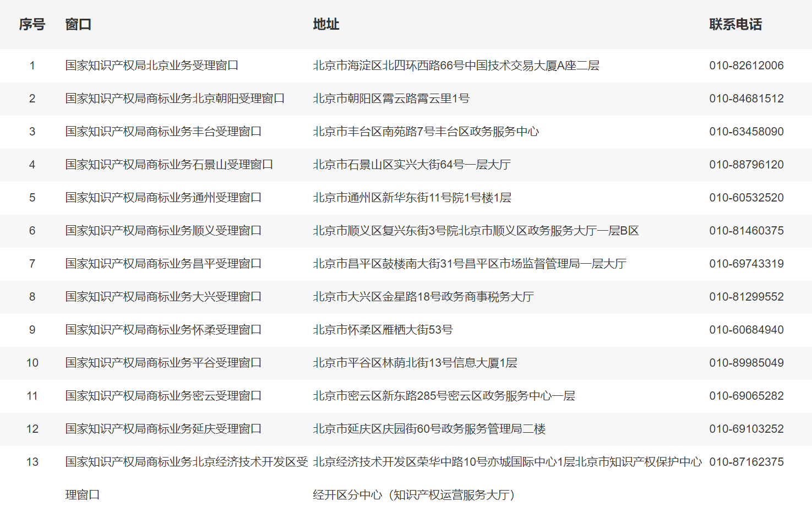Click sequence number 1 cell

point(32,66)
